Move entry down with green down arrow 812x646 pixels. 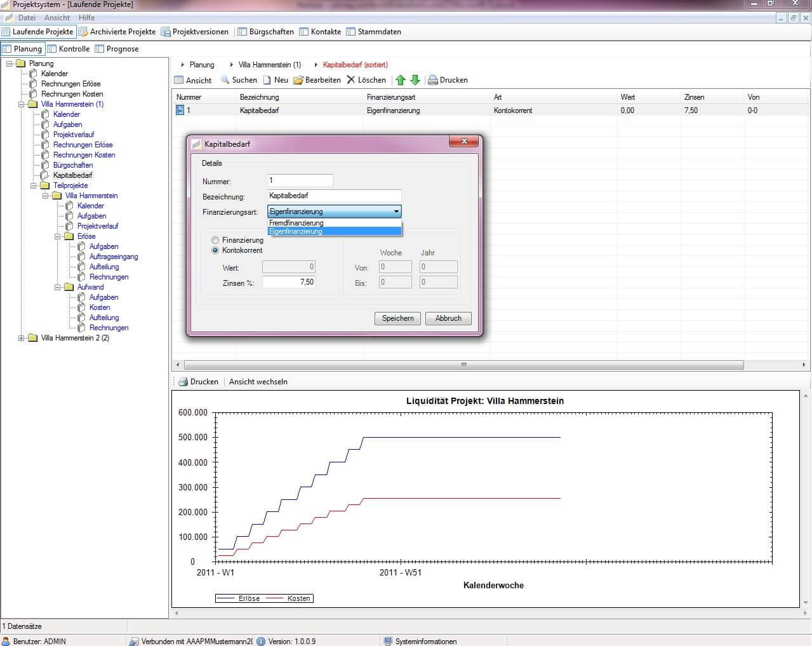tap(415, 80)
